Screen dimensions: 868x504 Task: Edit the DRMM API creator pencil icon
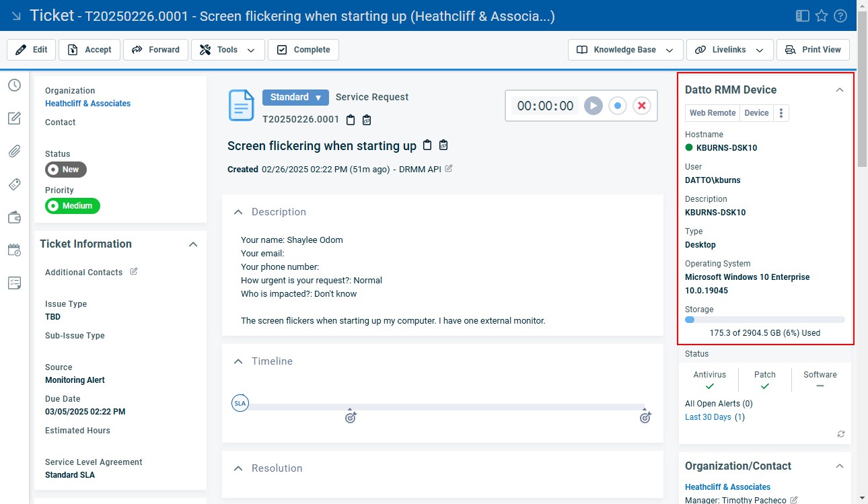point(449,169)
